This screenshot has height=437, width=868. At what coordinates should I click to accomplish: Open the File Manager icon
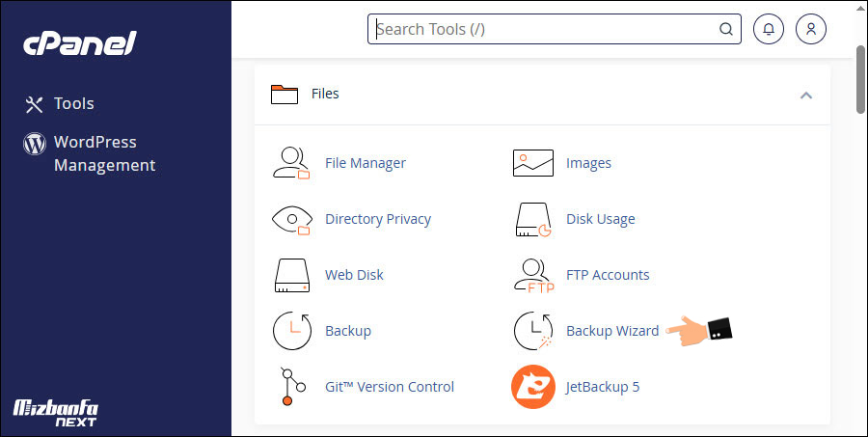click(291, 163)
